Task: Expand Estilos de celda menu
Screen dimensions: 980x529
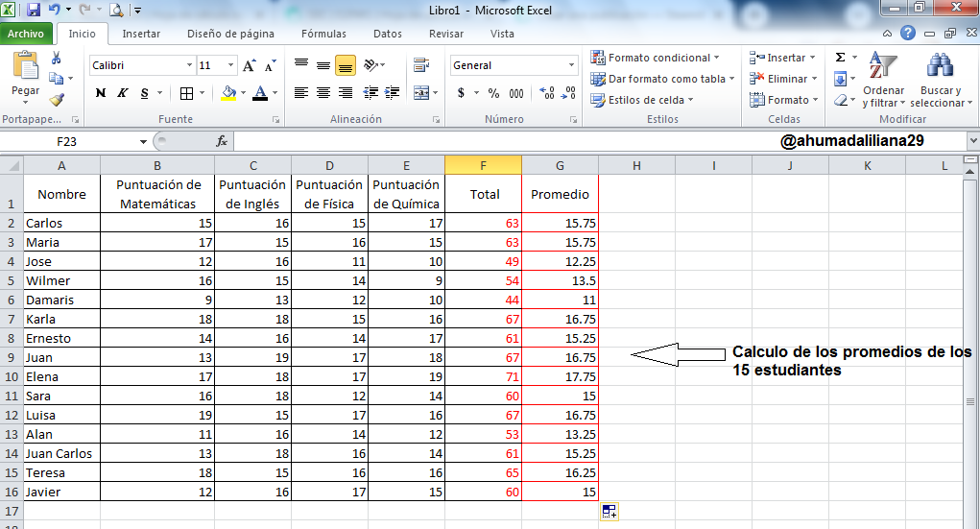Action: pyautogui.click(x=642, y=100)
